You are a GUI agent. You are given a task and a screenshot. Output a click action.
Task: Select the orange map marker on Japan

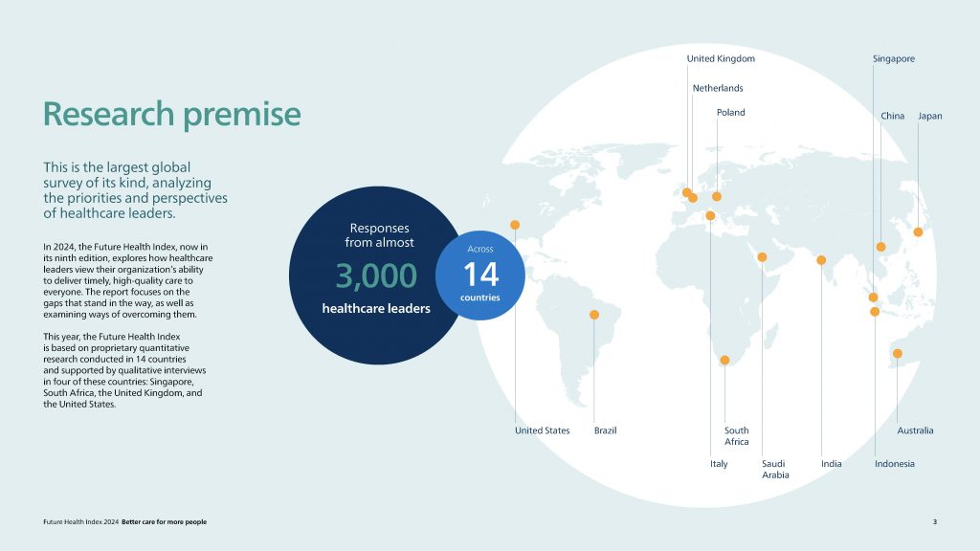[918, 232]
